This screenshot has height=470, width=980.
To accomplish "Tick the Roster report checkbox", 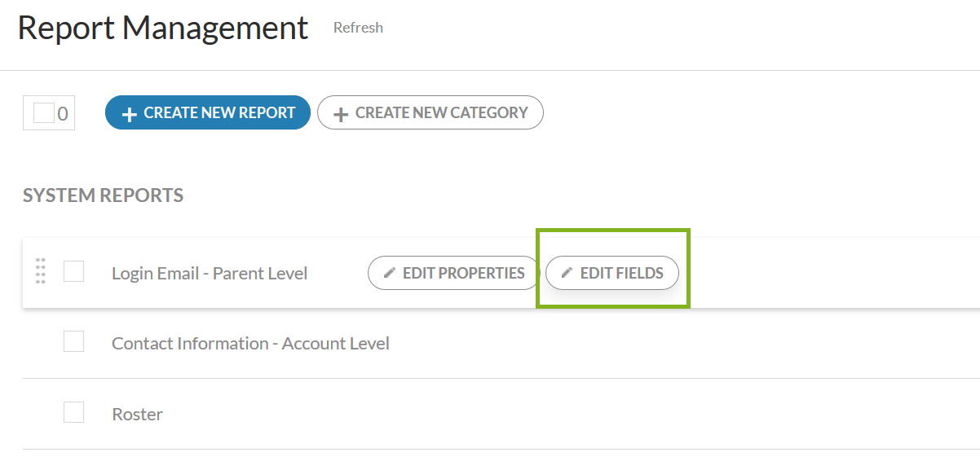I will point(74,413).
